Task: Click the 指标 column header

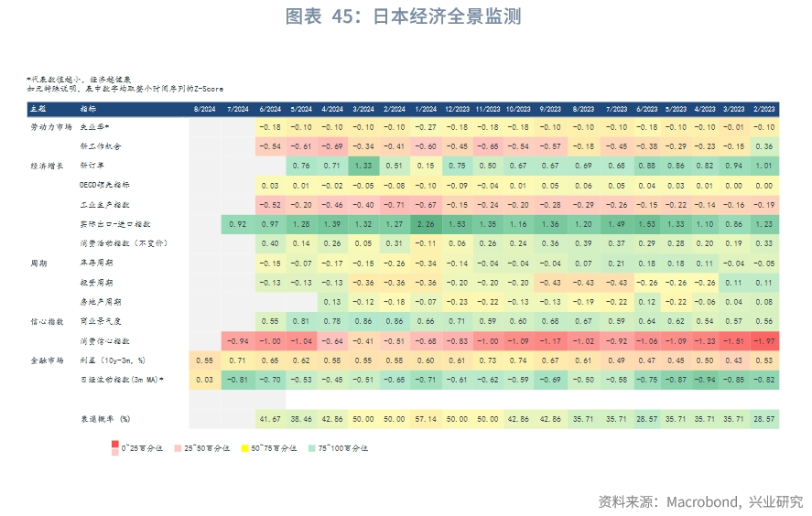Action: point(88,108)
